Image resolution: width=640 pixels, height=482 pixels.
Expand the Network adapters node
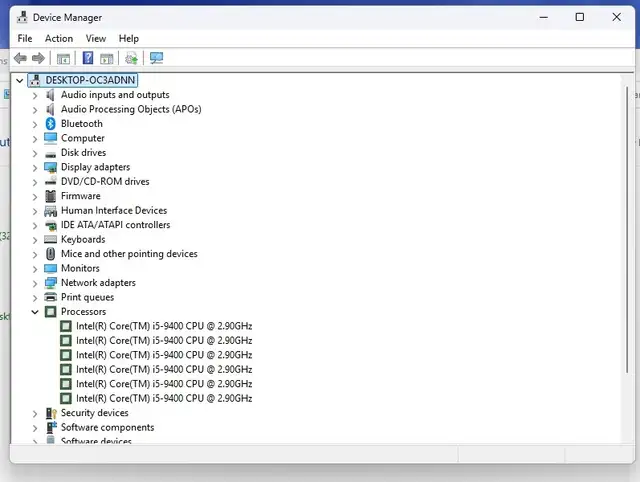pos(35,283)
